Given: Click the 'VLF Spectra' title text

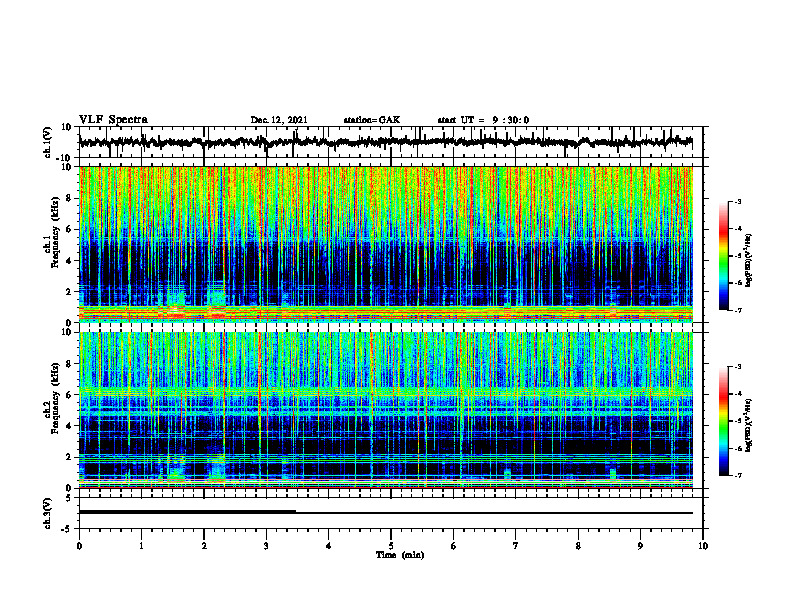Looking at the screenshot, I should click(x=113, y=120).
